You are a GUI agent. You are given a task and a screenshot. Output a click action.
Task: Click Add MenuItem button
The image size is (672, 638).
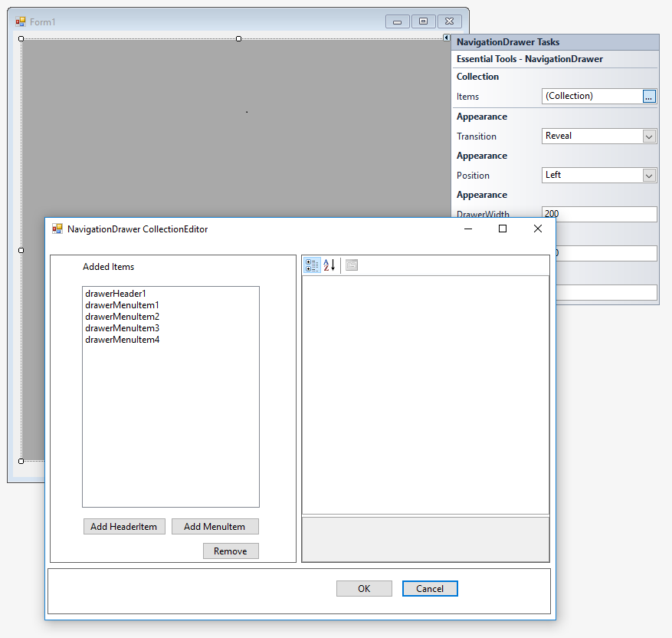coord(215,527)
